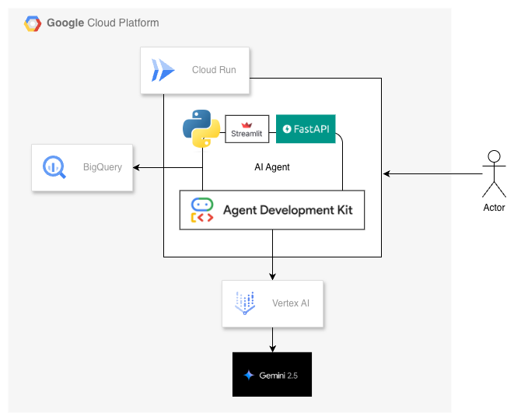This screenshot has width=514, height=420.
Task: Click the "Streamlit" label text
Action: point(247,134)
